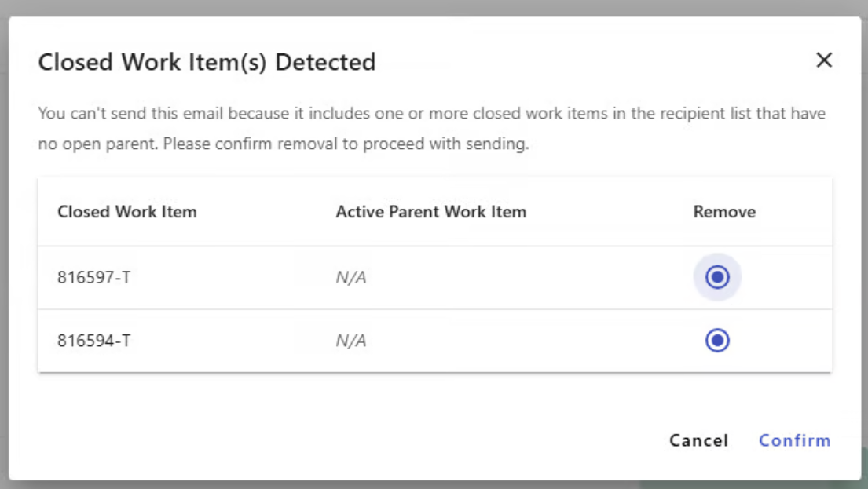Click N/A parent value for 816597-T
This screenshot has height=489, width=868.
click(351, 278)
